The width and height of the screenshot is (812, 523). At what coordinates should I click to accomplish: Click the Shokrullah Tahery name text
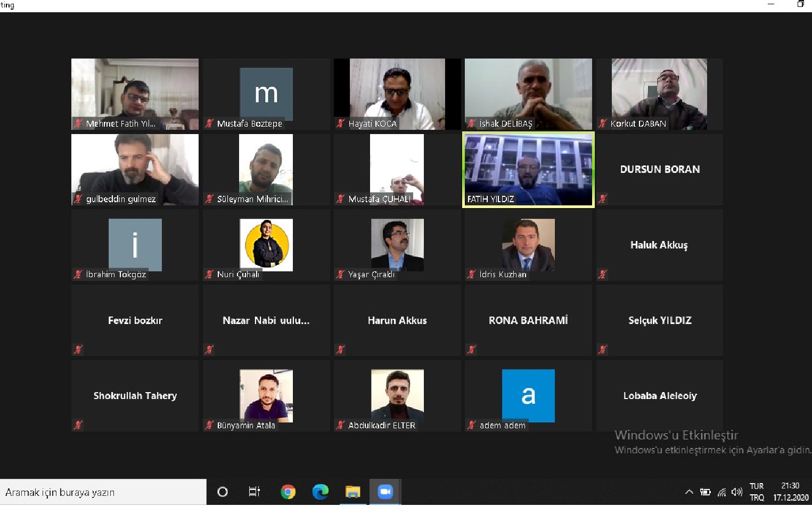tap(135, 396)
